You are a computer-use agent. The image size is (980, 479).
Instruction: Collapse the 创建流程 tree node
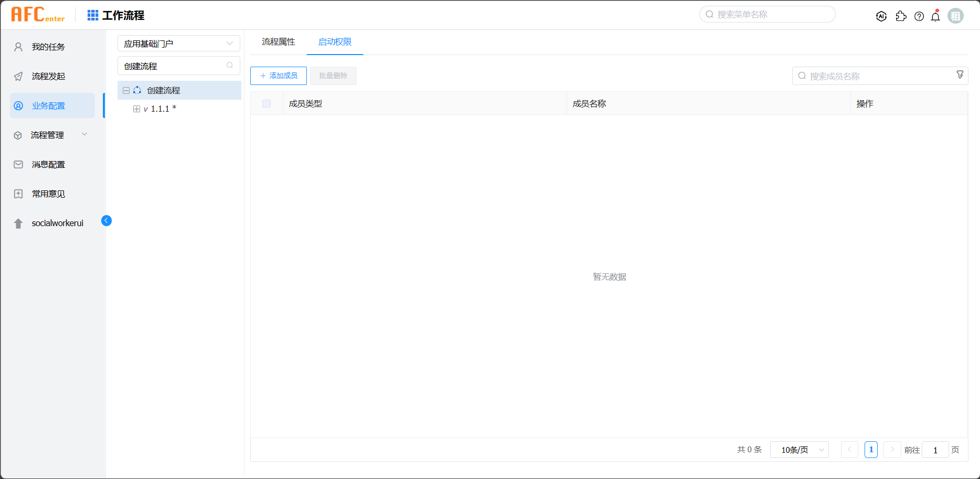[x=126, y=90]
